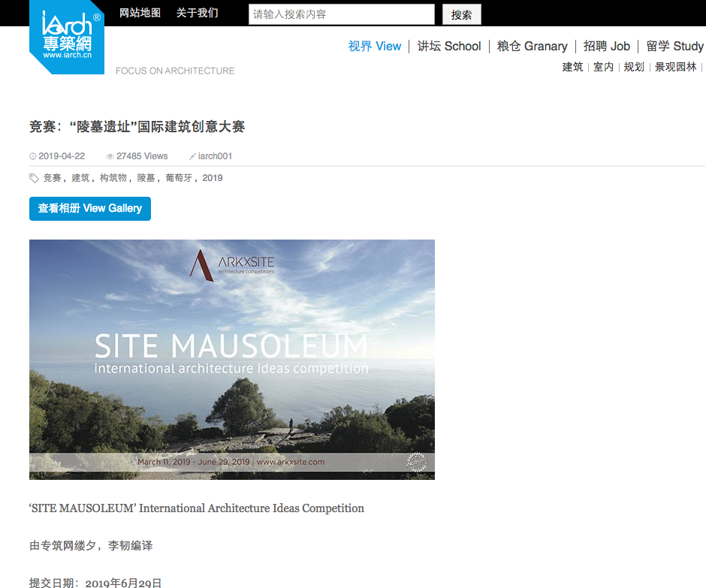Screen dimensions: 706x588
Task: Click the eye icon next to views count
Action: [110, 156]
